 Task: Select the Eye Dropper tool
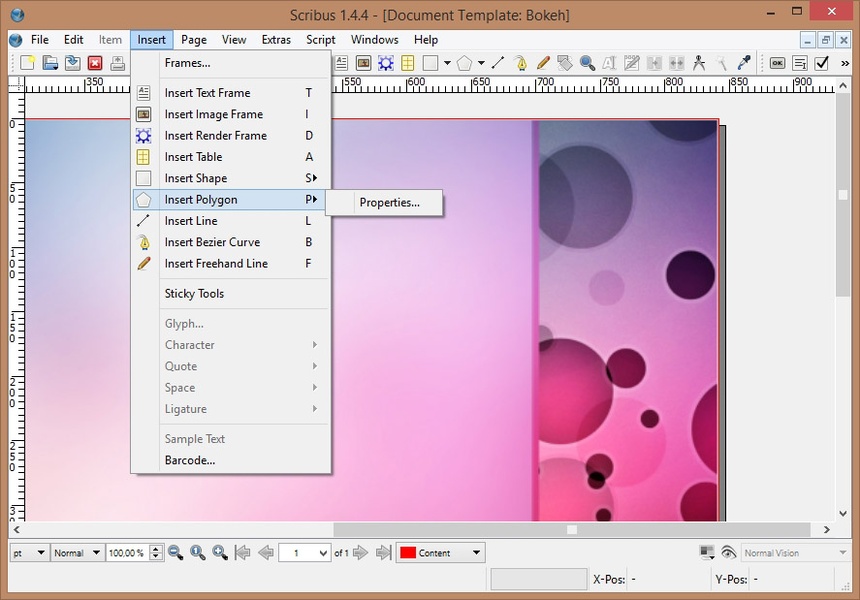click(743, 63)
